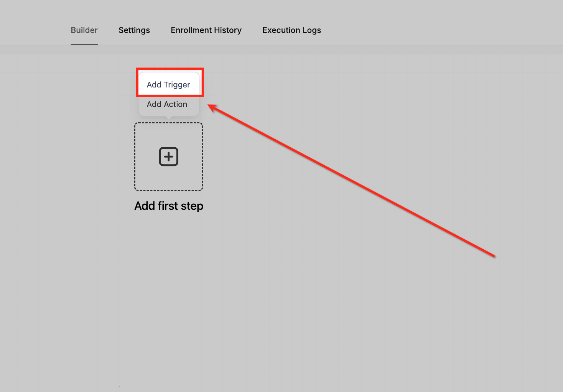The image size is (563, 392).
Task: Click the plus icon in the dashed box
Action: [169, 156]
